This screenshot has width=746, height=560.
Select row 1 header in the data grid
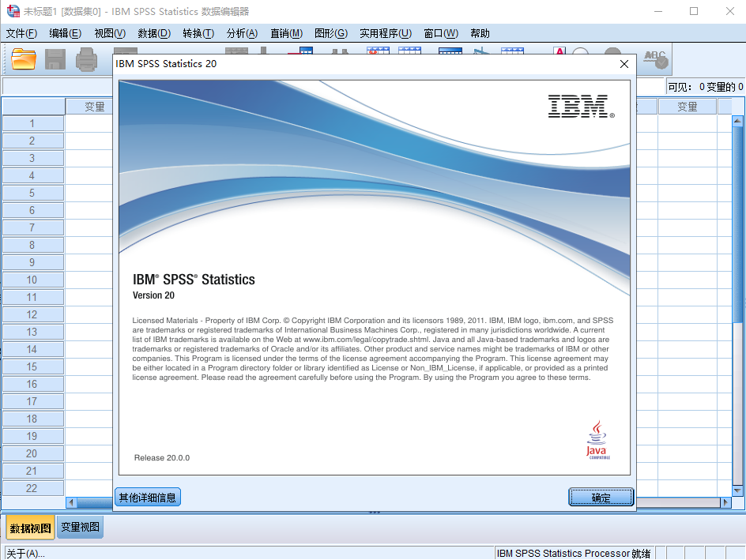coord(32,123)
